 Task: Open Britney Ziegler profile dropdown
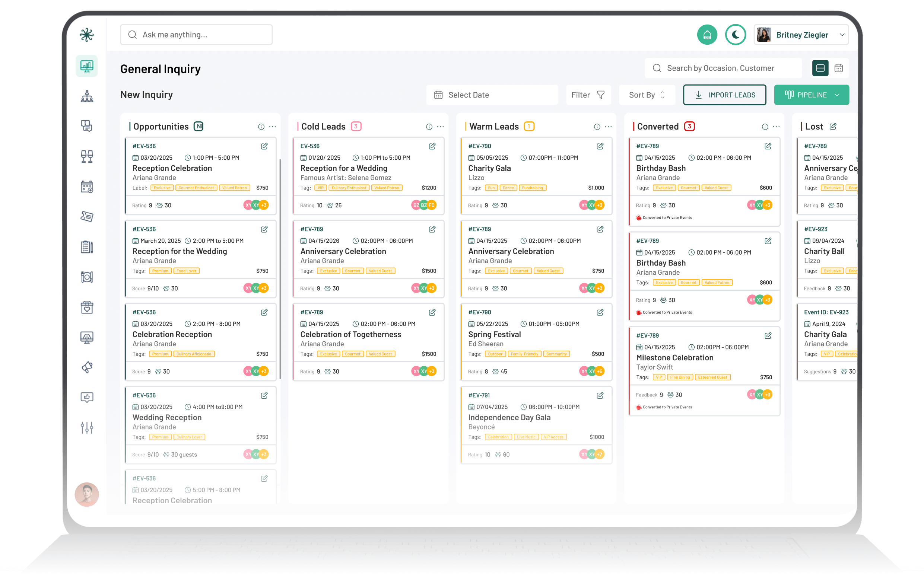click(801, 35)
